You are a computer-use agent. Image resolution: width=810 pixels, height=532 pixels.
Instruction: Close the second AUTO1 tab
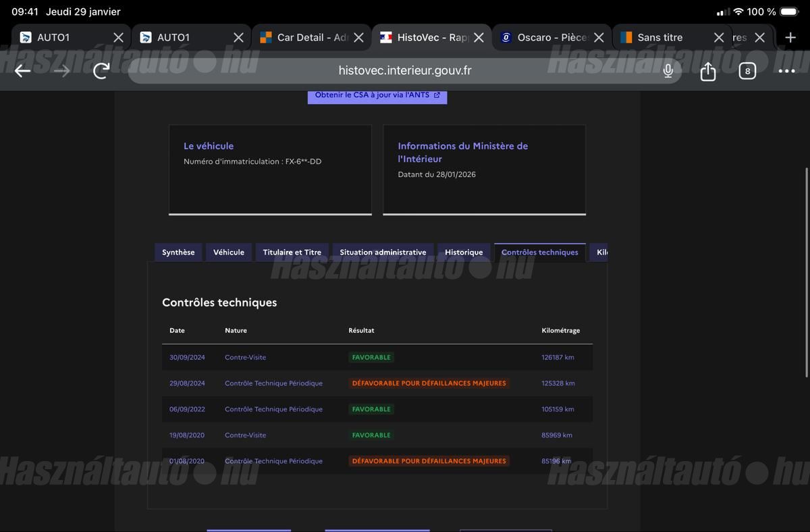(x=238, y=38)
